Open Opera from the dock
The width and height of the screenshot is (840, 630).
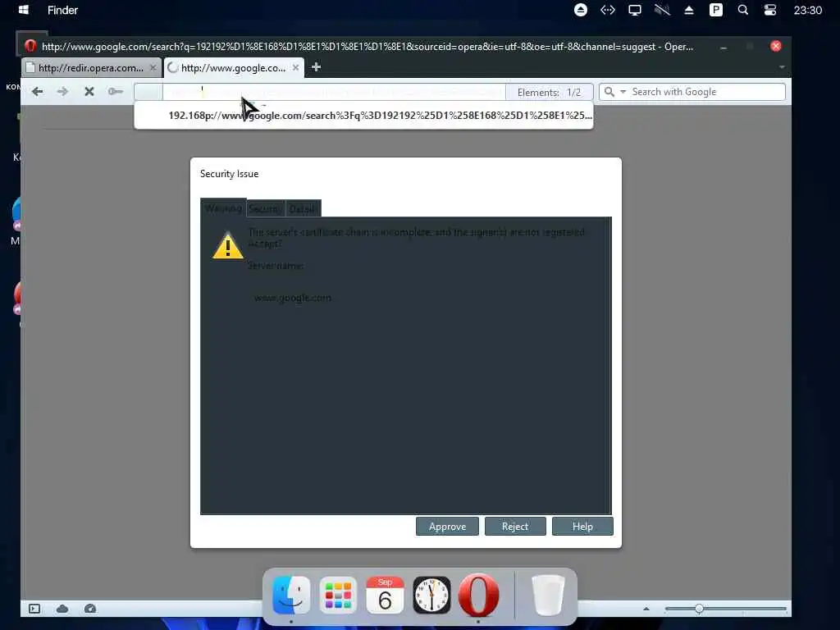point(478,596)
